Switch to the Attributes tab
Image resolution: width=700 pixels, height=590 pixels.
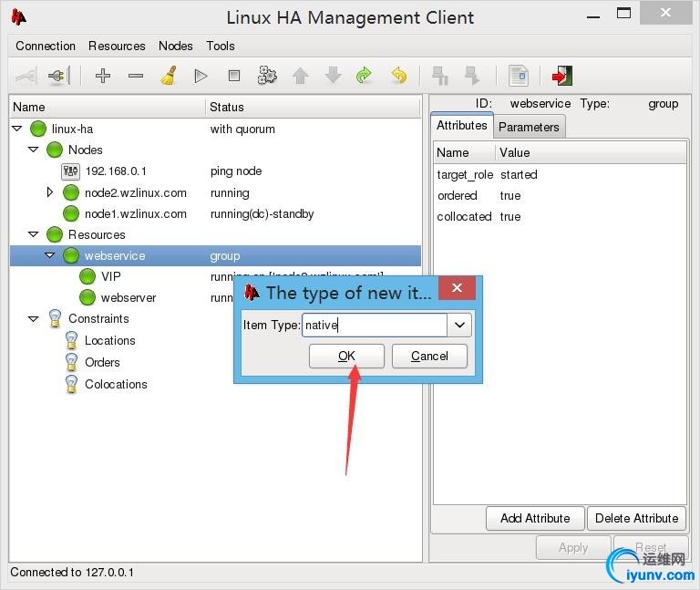pyautogui.click(x=462, y=126)
